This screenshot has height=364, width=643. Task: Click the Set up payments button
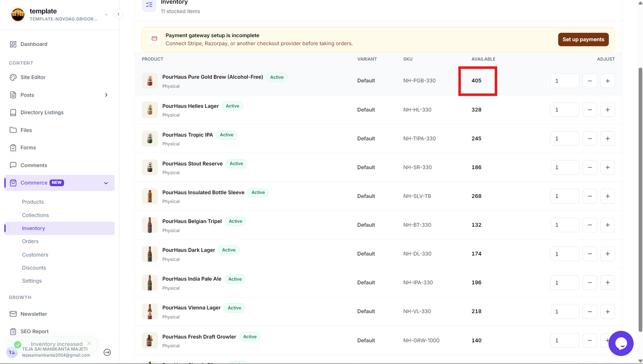pyautogui.click(x=583, y=39)
